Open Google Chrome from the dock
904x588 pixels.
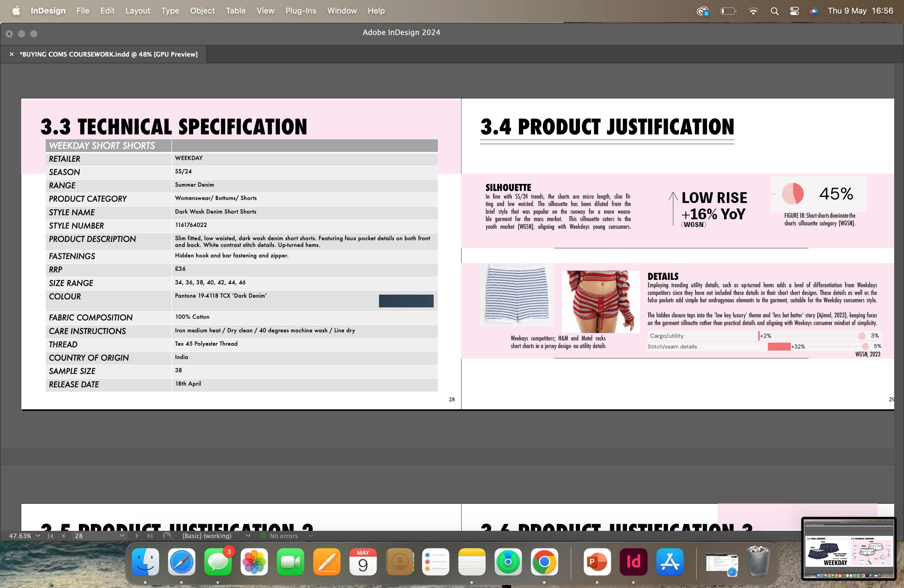pyautogui.click(x=544, y=562)
